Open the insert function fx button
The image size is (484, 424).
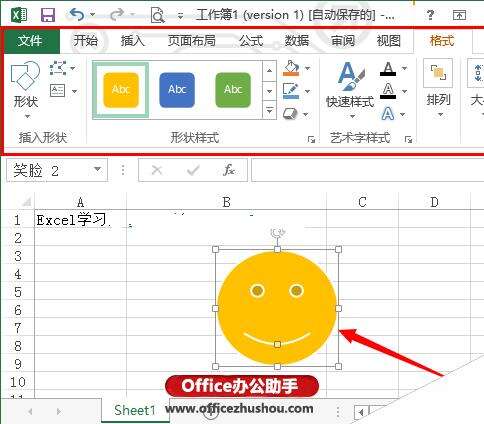pos(229,170)
